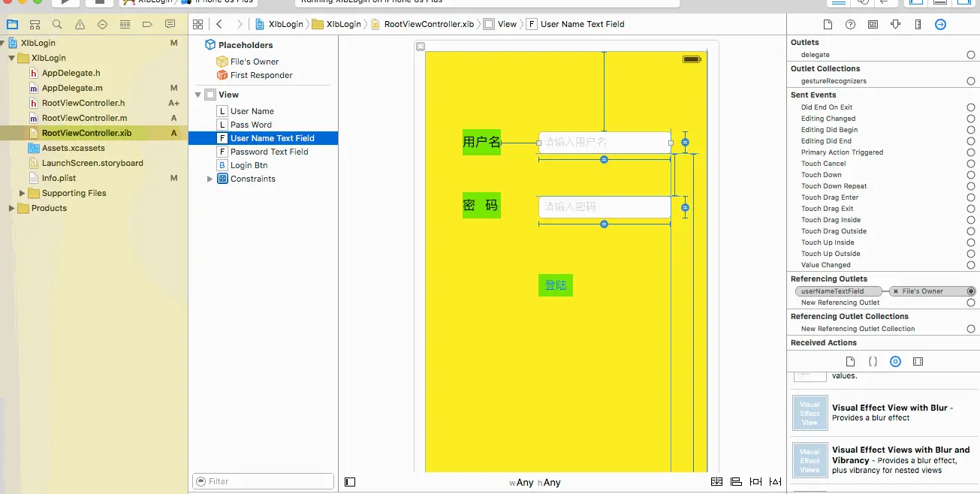Open the Object library icon
The width and height of the screenshot is (980, 494).
tap(895, 361)
